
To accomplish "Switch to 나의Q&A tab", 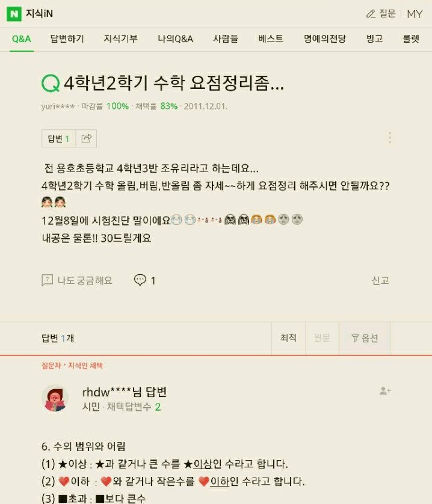I will click(x=175, y=39).
